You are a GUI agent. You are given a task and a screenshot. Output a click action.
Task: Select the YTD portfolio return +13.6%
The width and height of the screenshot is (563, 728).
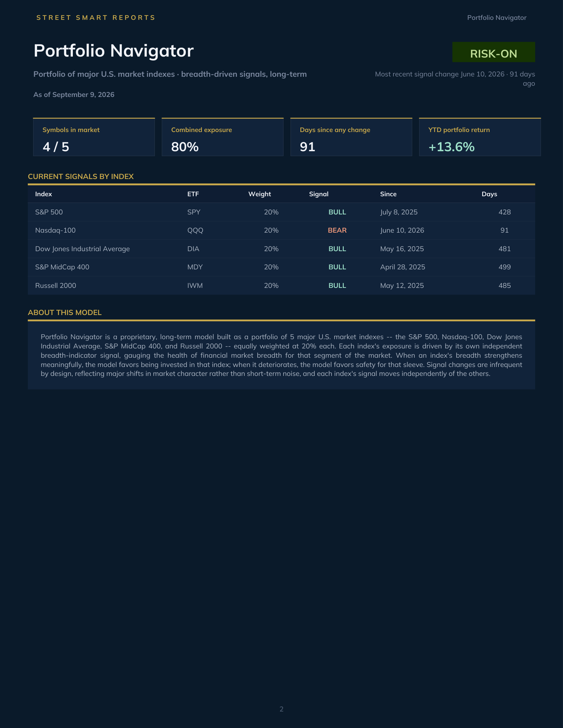pyautogui.click(x=451, y=147)
